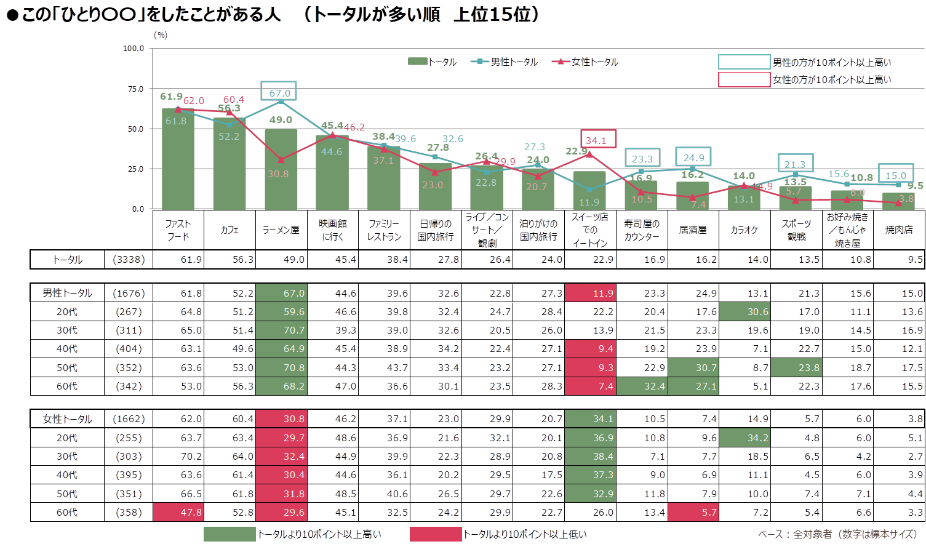Click the 寿司屋のカウンター column header

click(x=642, y=230)
